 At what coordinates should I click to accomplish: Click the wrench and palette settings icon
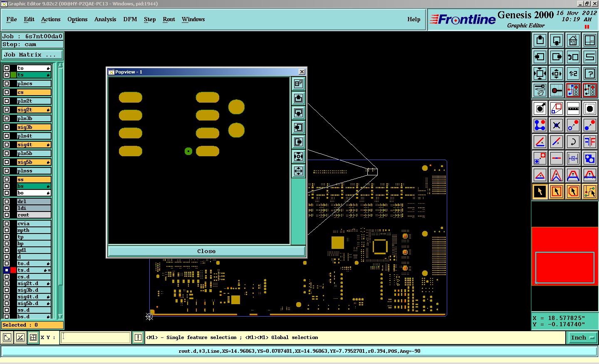[x=540, y=90]
